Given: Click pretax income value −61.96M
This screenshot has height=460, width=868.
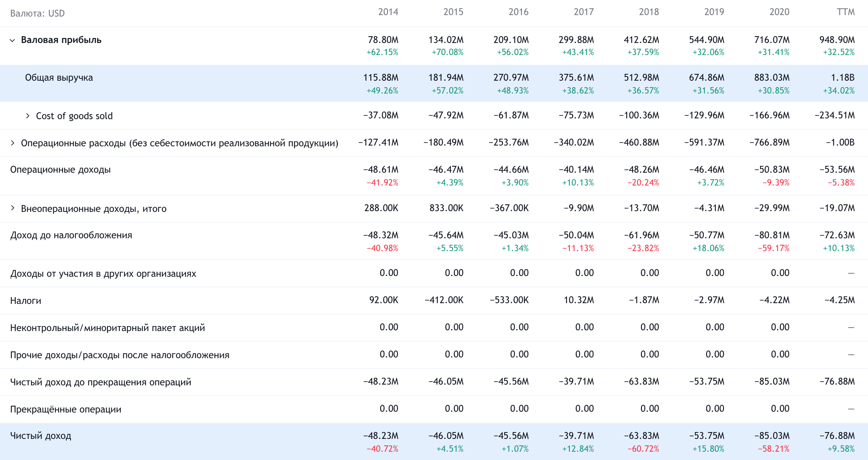Looking at the screenshot, I should 642,235.
